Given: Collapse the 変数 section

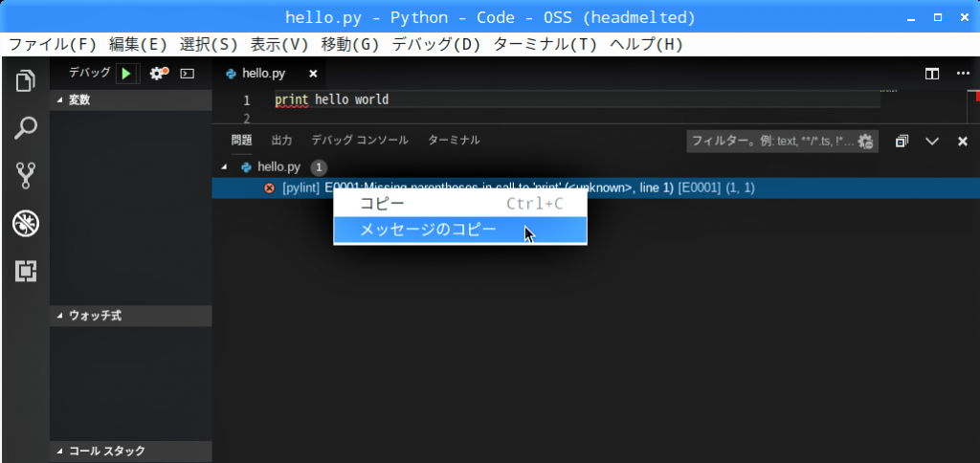Looking at the screenshot, I should [x=60, y=100].
